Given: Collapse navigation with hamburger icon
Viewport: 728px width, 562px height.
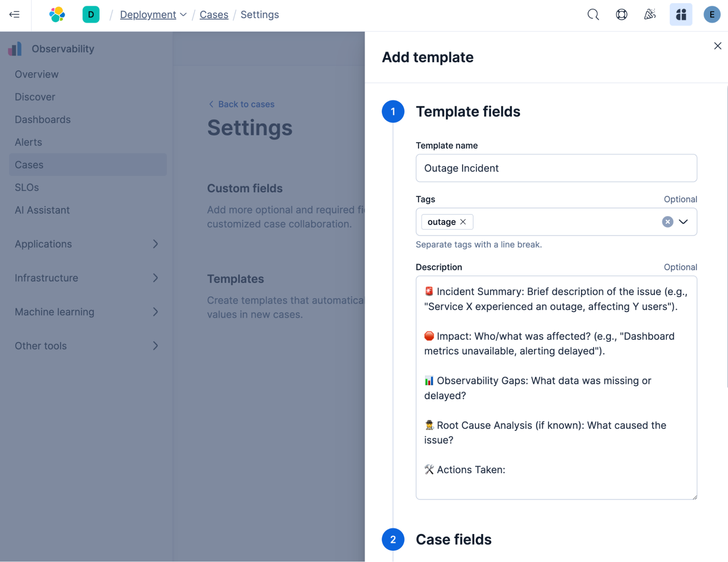Looking at the screenshot, I should click(x=15, y=15).
